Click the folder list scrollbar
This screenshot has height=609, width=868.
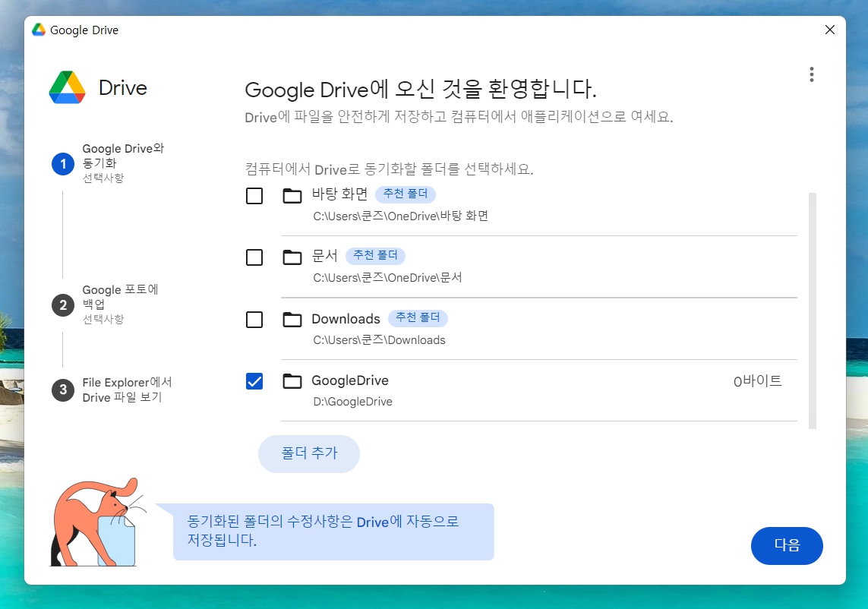point(812,311)
